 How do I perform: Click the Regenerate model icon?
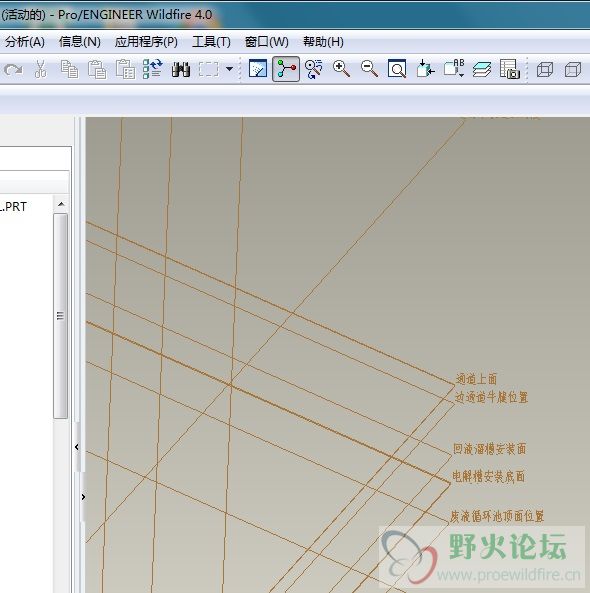pos(153,69)
